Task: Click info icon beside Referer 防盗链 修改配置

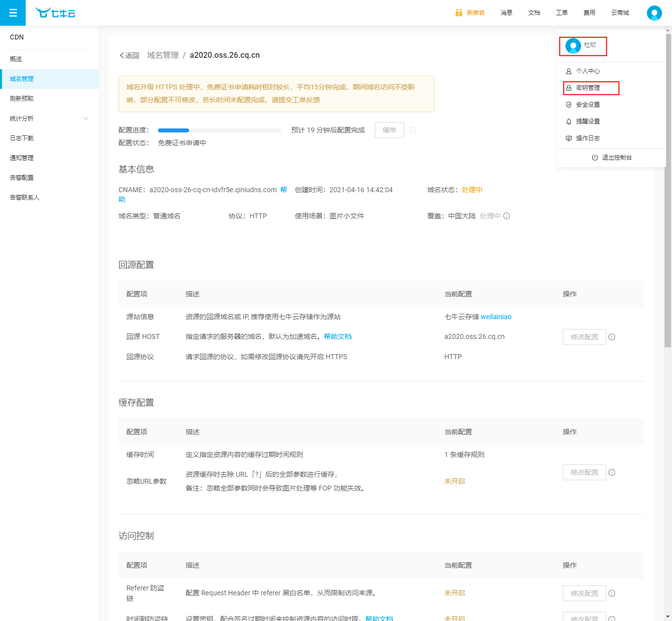Action: 612,593
